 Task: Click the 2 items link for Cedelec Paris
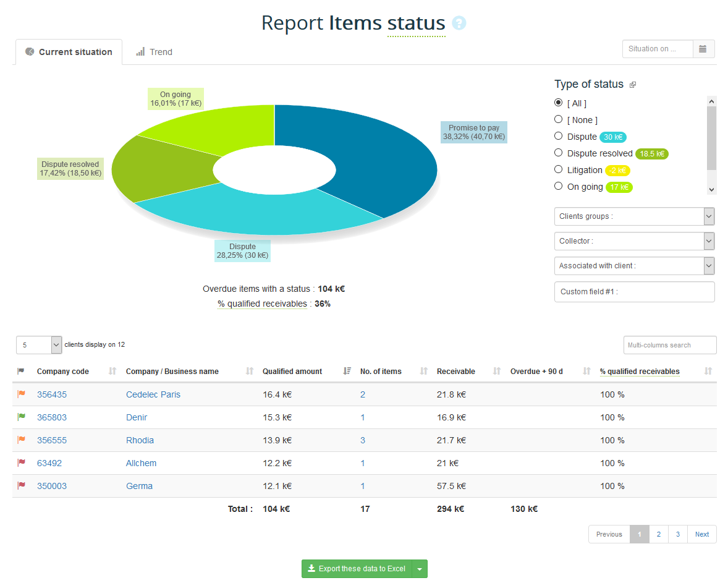point(363,394)
